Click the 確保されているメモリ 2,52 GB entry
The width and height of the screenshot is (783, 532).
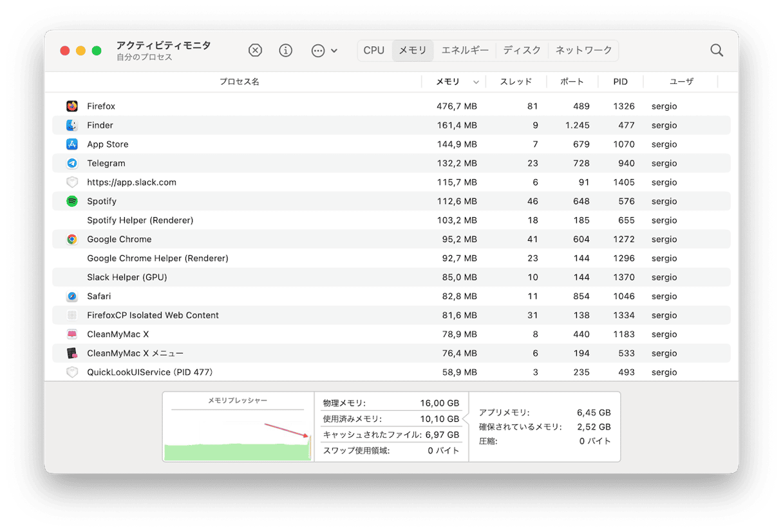(545, 426)
